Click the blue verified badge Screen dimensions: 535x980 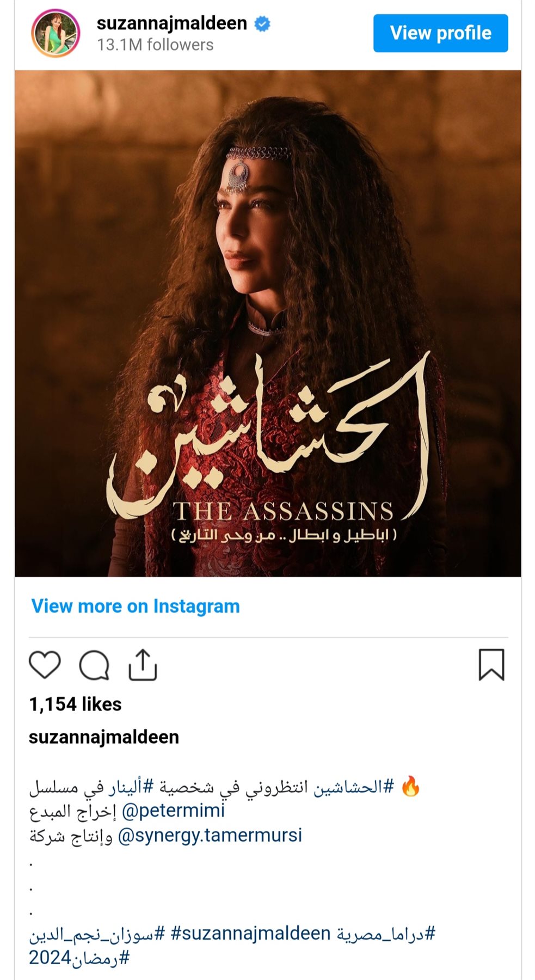(x=263, y=24)
